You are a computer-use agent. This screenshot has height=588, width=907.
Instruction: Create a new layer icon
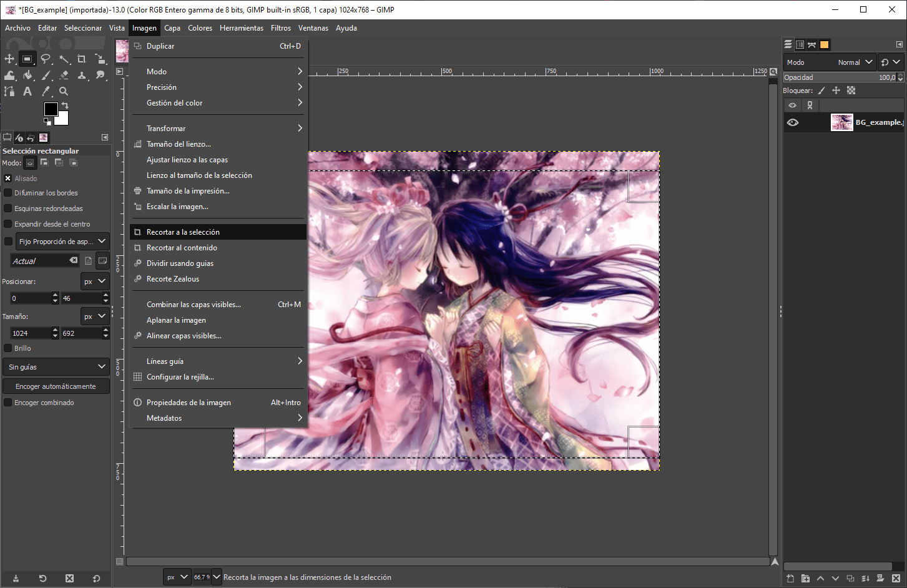click(790, 579)
